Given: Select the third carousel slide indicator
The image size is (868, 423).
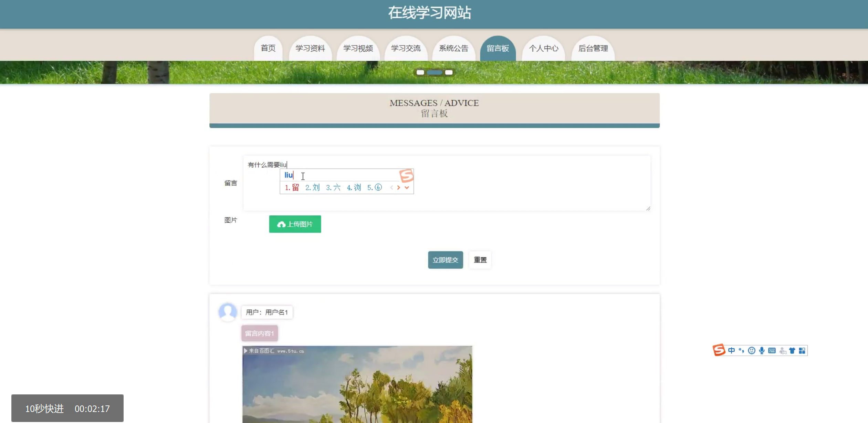Looking at the screenshot, I should 449,72.
